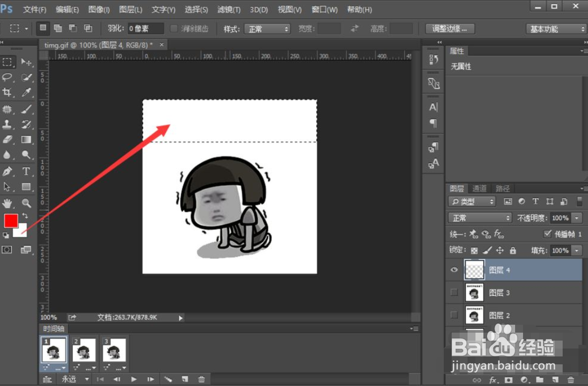This screenshot has width=588, height=386.
Task: Select the Quick Selection tool
Action: [x=26, y=77]
